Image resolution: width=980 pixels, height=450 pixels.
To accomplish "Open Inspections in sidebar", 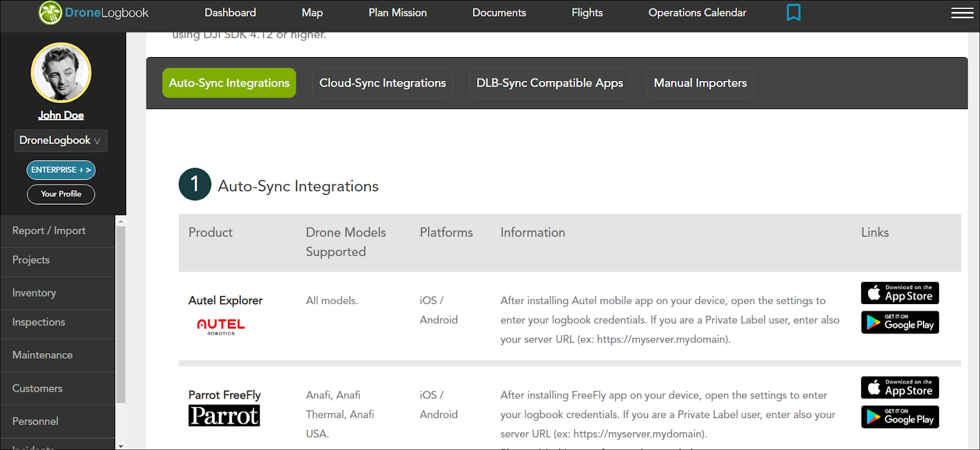I will pos(58,322).
